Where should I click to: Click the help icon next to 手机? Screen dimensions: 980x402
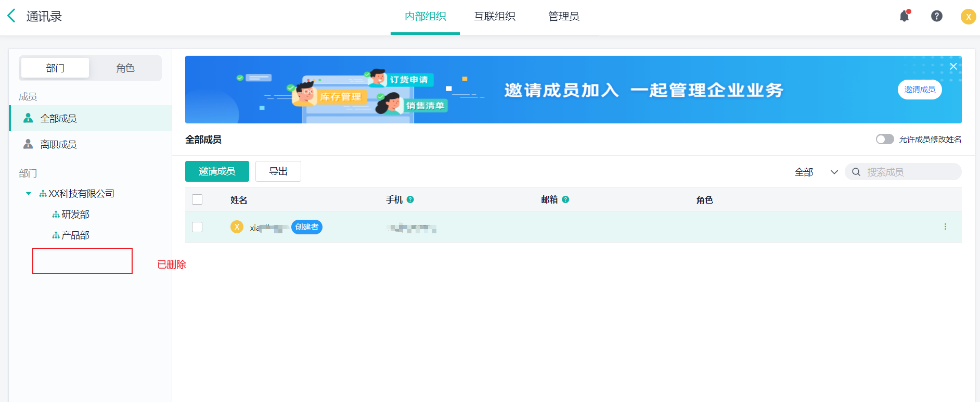click(x=410, y=200)
